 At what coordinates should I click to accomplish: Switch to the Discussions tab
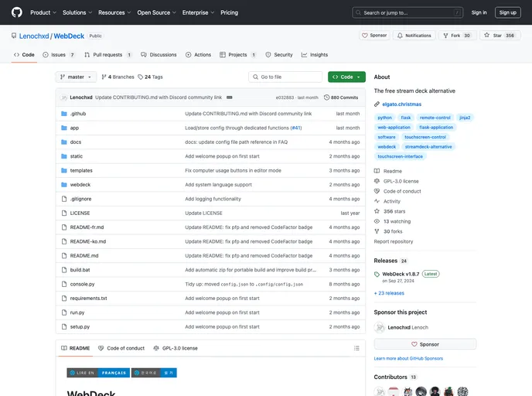click(159, 55)
